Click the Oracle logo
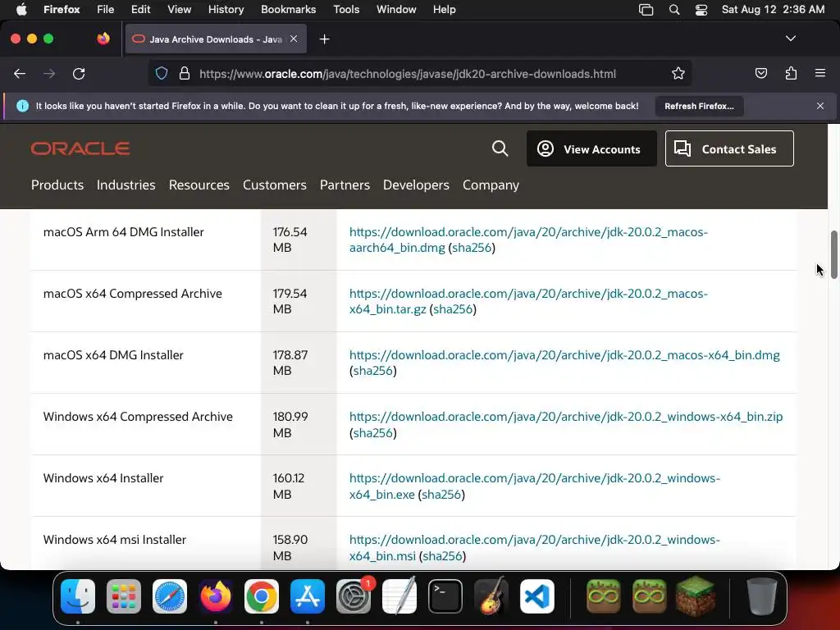 80,148
